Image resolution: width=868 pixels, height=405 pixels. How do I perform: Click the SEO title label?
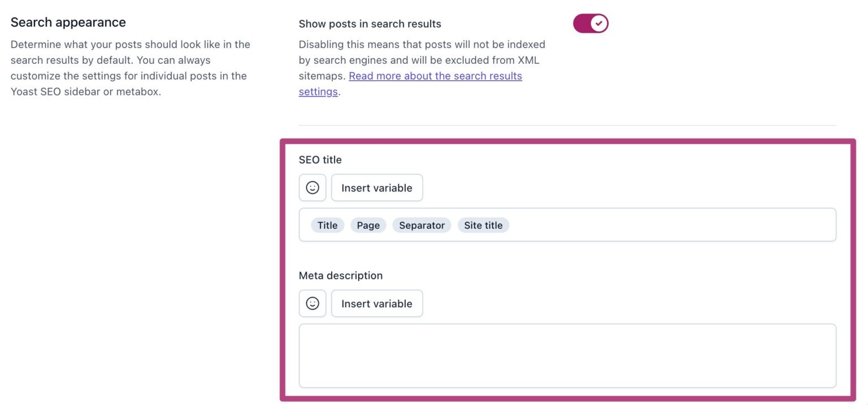pyautogui.click(x=320, y=159)
